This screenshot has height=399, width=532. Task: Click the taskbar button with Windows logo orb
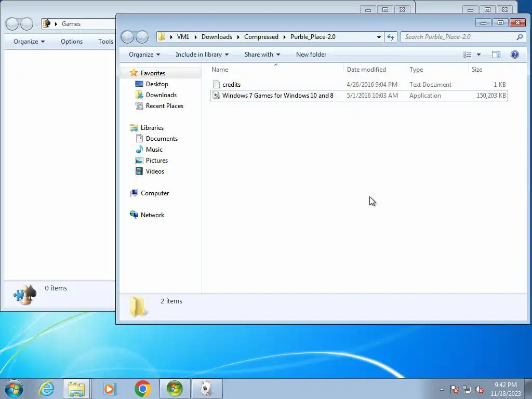[x=175, y=389]
